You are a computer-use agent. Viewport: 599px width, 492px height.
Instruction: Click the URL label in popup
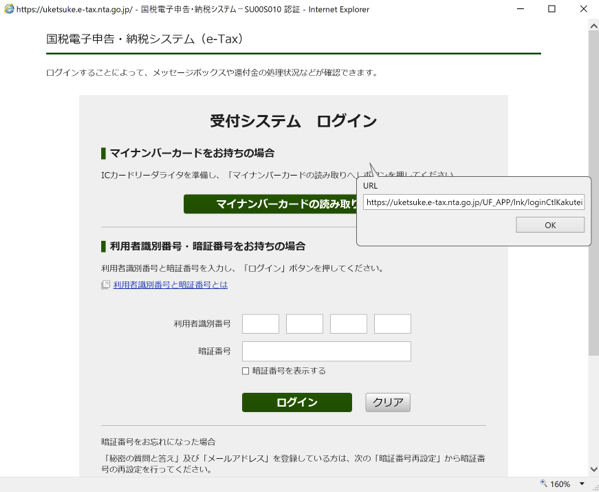pyautogui.click(x=370, y=186)
